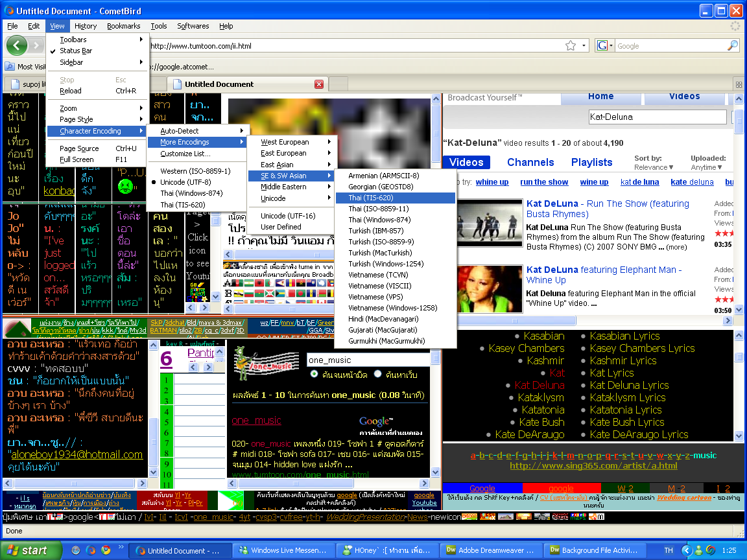Click the list all tabs button
Screen dimensions: 747x560
pyautogui.click(x=739, y=84)
